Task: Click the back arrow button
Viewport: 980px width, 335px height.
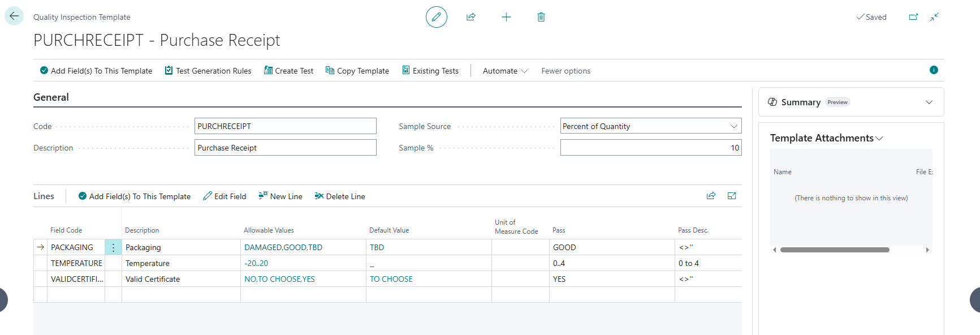Action: pyautogui.click(x=14, y=16)
